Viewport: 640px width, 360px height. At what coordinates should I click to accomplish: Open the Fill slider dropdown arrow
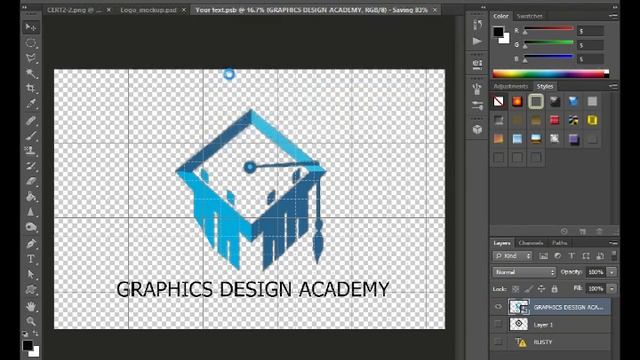tap(612, 289)
